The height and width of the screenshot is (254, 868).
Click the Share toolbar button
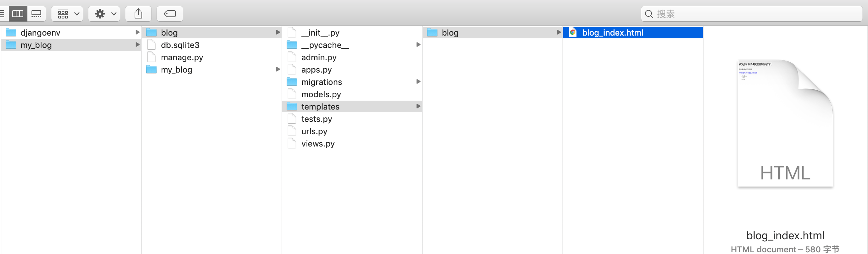[138, 14]
